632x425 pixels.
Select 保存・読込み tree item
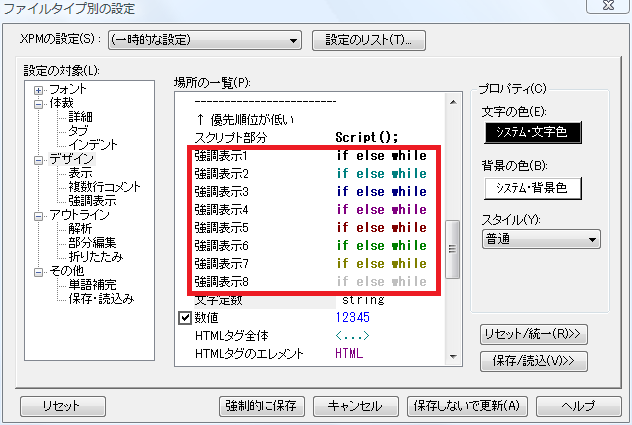point(101,299)
